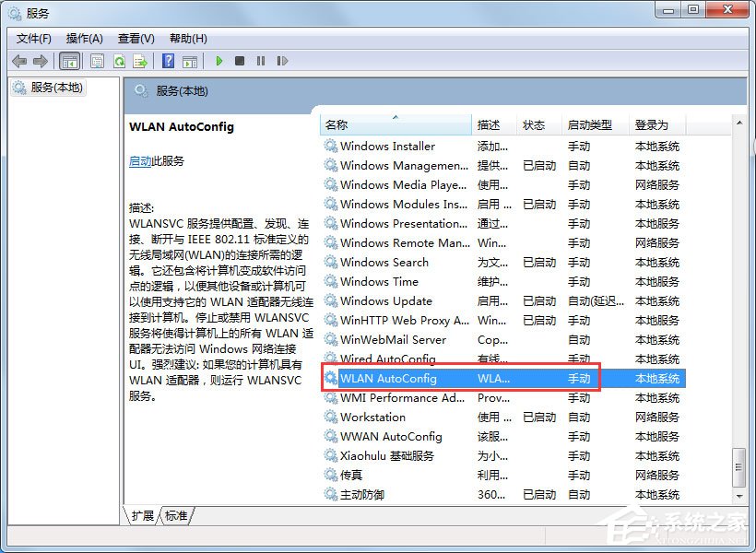Open the 查看 menu
The height and width of the screenshot is (553, 756).
click(x=135, y=38)
